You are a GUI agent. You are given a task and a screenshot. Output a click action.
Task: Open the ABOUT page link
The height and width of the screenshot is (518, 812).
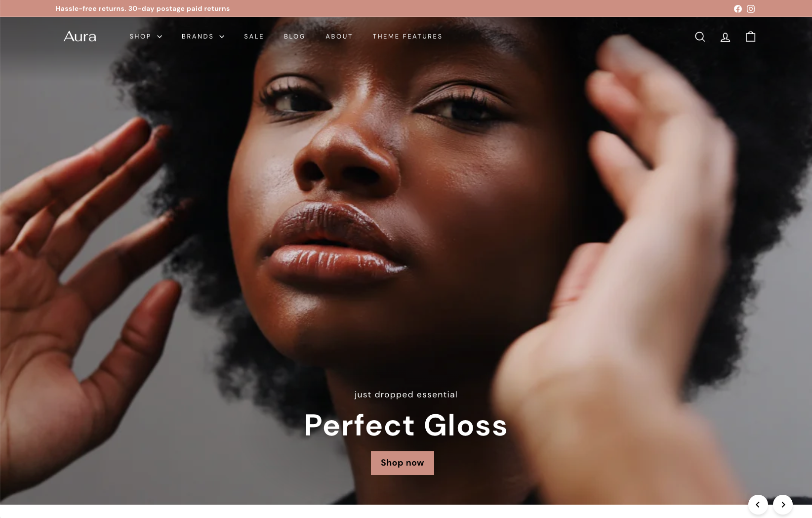[x=339, y=37]
